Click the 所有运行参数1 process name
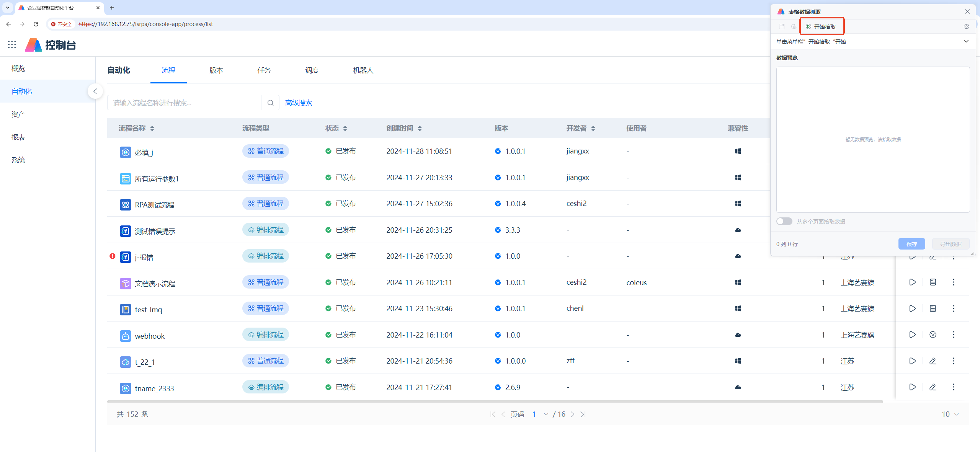This screenshot has width=980, height=452. point(157,179)
